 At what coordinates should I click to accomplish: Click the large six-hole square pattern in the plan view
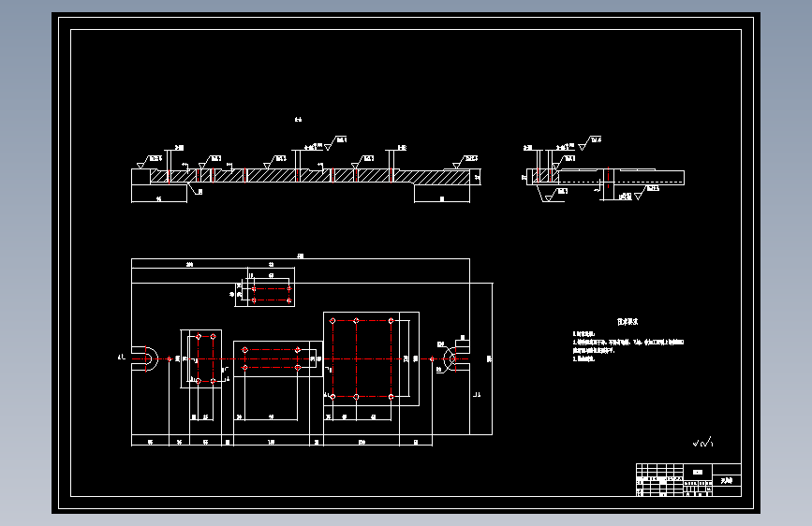tap(371, 358)
